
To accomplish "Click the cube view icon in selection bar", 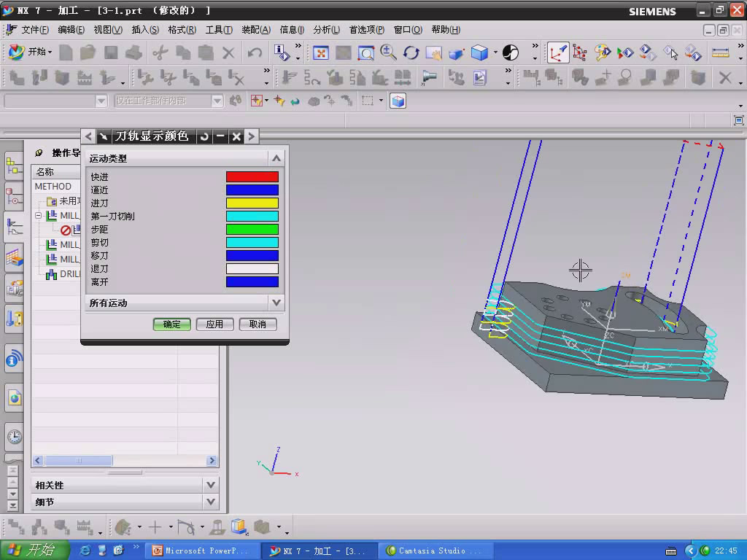I will point(398,101).
